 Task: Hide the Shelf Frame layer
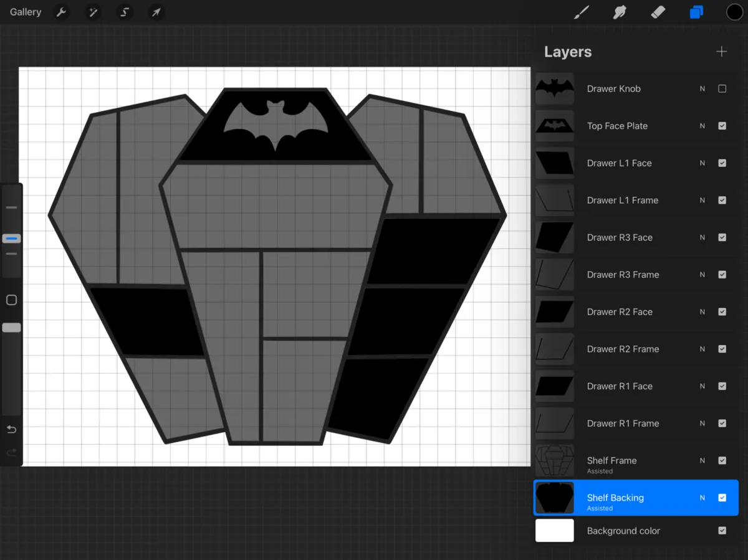(722, 460)
